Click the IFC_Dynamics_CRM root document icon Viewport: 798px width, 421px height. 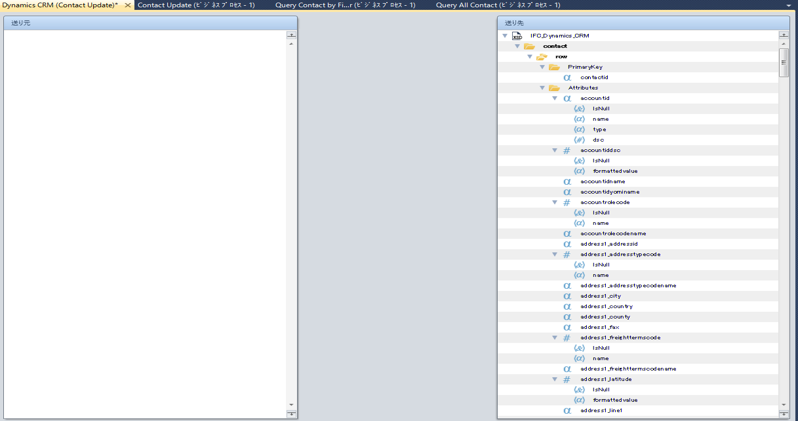click(x=517, y=36)
